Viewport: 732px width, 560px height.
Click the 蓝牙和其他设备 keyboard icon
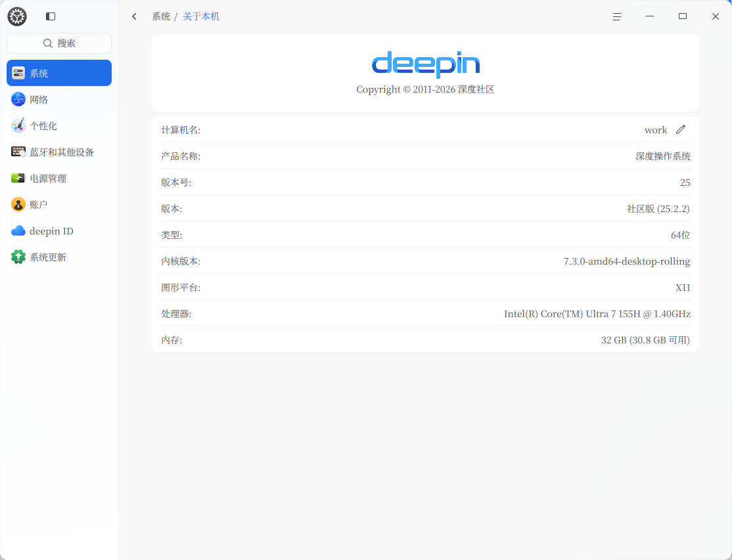tap(18, 152)
